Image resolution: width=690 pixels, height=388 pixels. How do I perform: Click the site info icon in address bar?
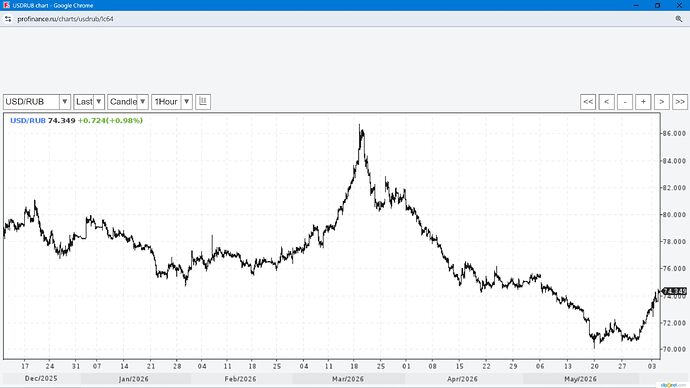pos(8,19)
